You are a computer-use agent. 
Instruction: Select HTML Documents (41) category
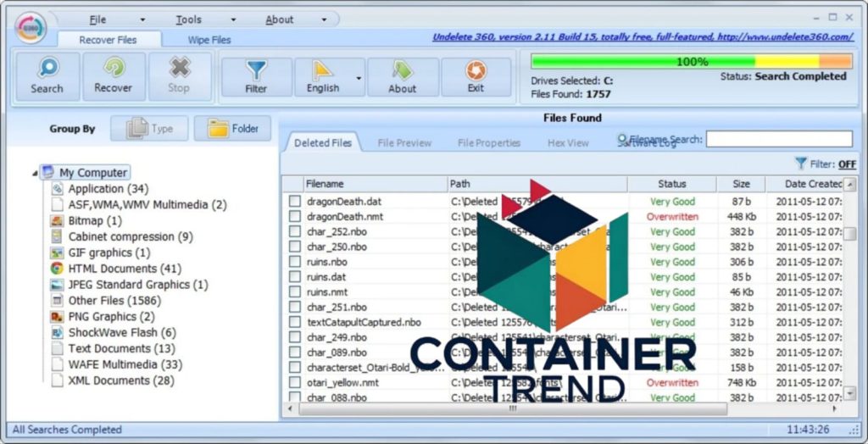[x=125, y=269]
